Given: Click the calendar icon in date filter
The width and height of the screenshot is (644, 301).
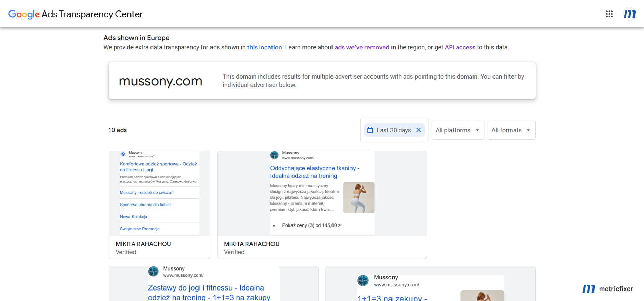Looking at the screenshot, I should point(370,130).
